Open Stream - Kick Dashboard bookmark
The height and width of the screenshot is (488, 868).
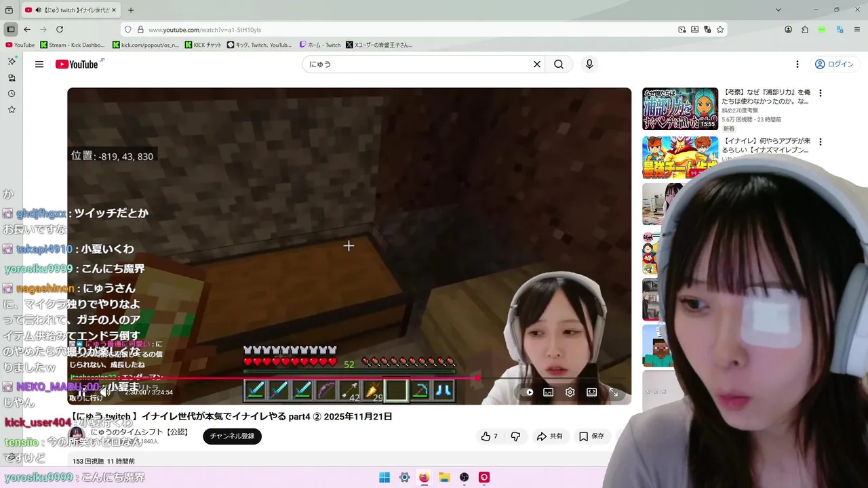point(73,45)
